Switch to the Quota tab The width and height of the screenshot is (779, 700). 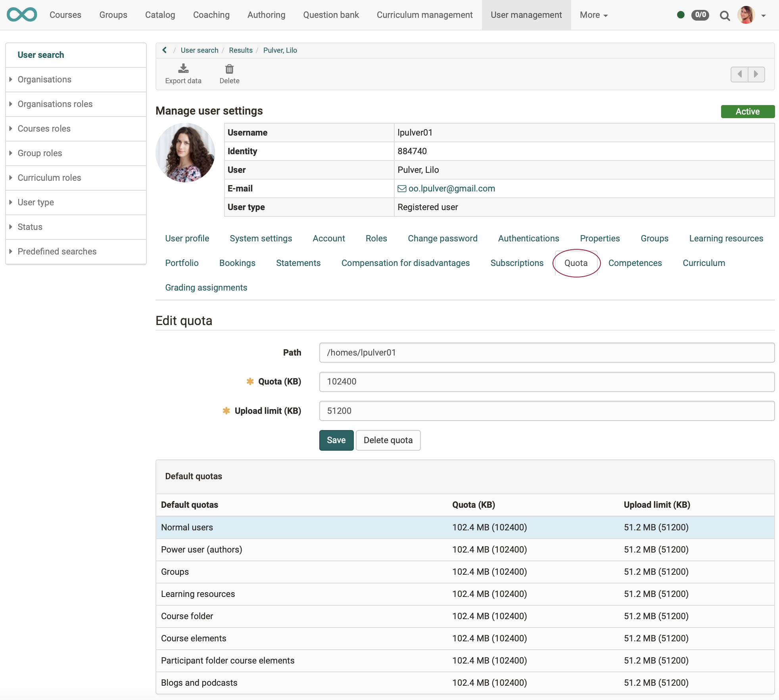pyautogui.click(x=576, y=263)
